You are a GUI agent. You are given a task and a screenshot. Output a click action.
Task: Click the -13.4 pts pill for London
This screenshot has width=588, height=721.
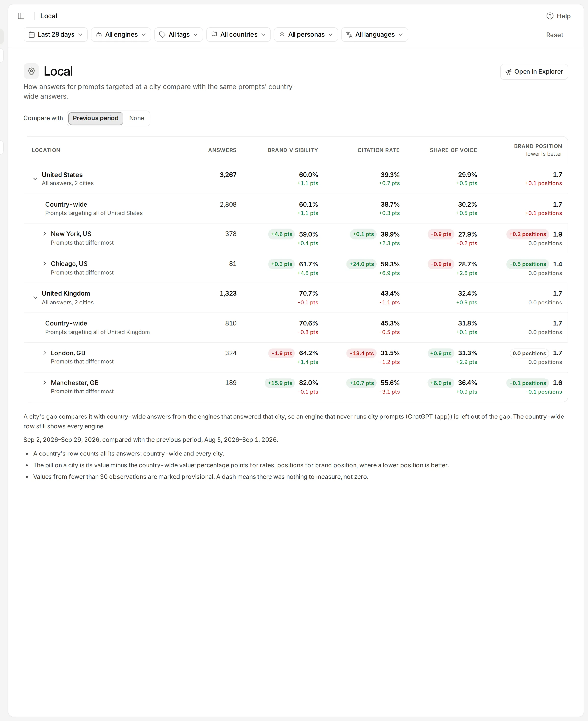pos(361,353)
